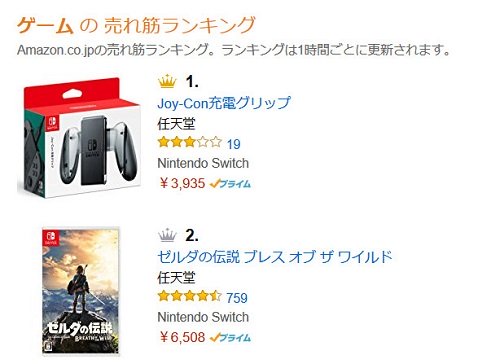Click Nintendo Switch platform under Zelda listing
Screen dimensions: 500x364
point(203,317)
